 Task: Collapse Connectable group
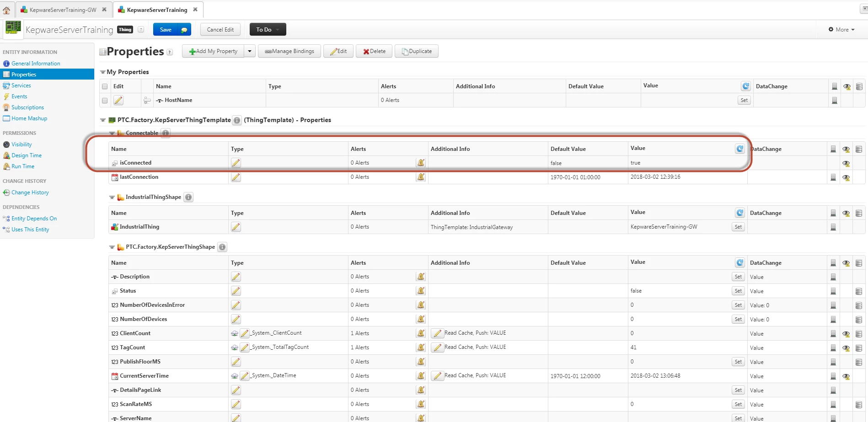point(112,133)
